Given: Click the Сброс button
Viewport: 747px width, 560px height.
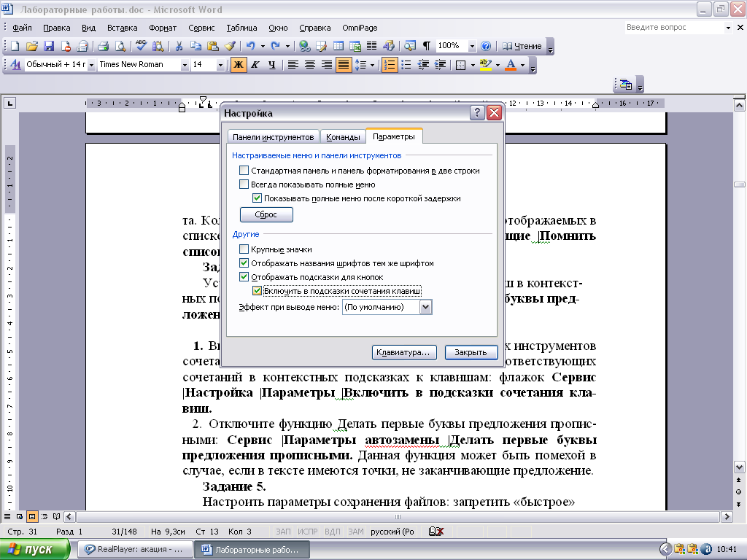Looking at the screenshot, I should click(x=266, y=215).
